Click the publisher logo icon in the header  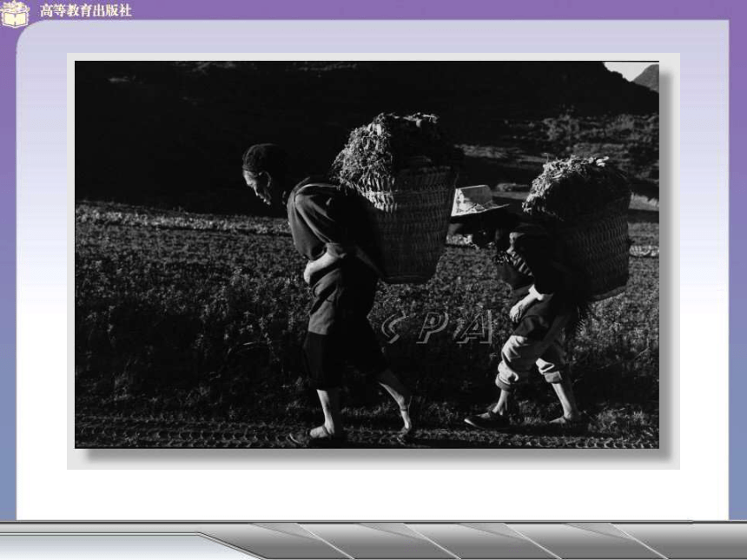point(16,13)
